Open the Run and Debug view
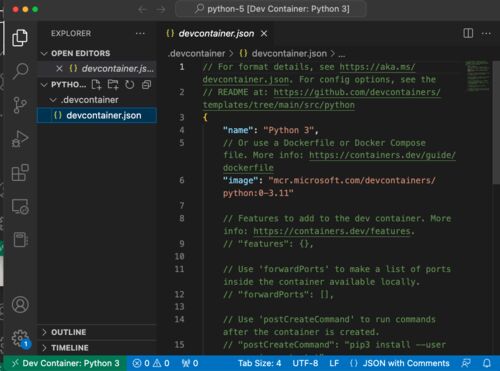500x371 pixels. point(20,139)
